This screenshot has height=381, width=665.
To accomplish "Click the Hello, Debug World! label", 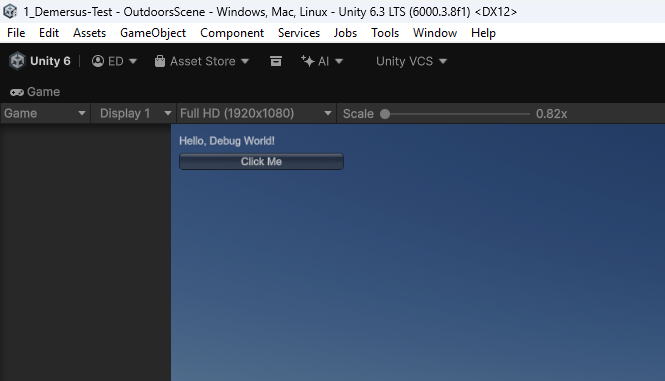I will 226,141.
